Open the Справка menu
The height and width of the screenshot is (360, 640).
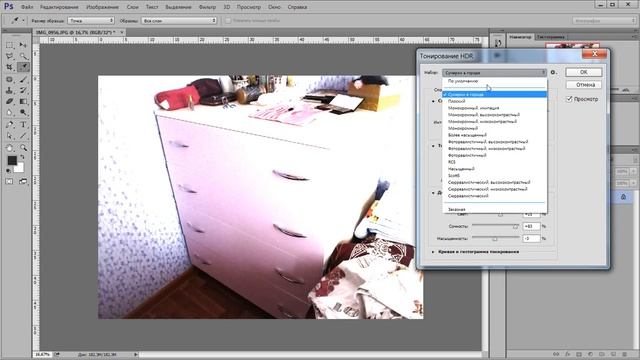297,7
